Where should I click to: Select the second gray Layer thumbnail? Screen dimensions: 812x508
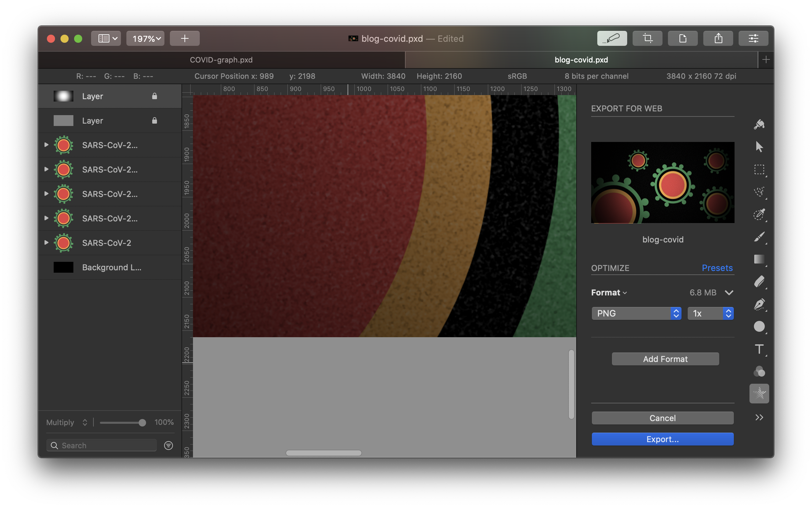click(64, 121)
